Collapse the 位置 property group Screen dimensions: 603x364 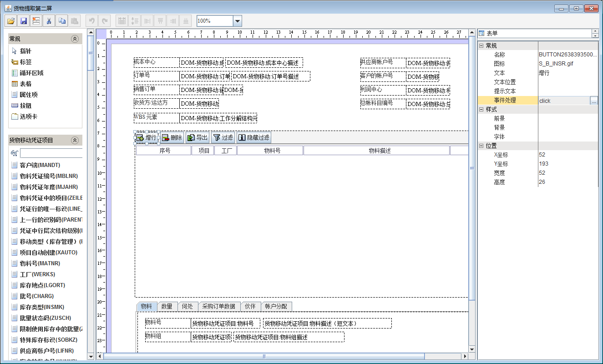[x=481, y=146]
